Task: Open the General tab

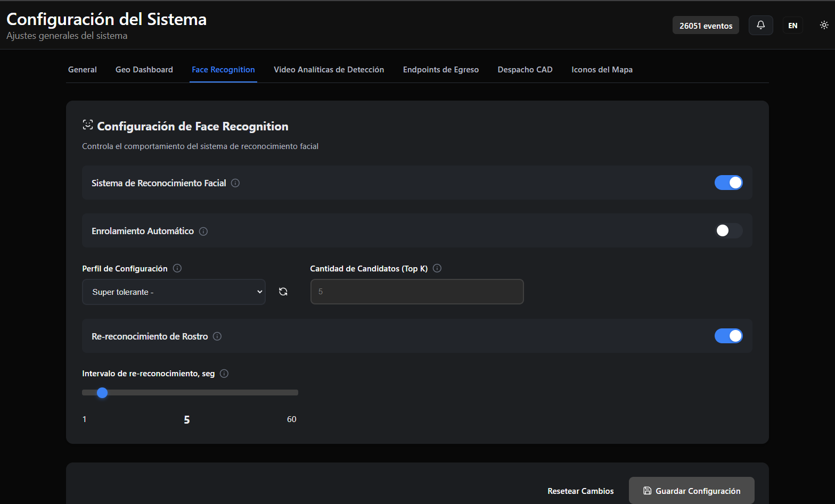Action: coord(83,70)
